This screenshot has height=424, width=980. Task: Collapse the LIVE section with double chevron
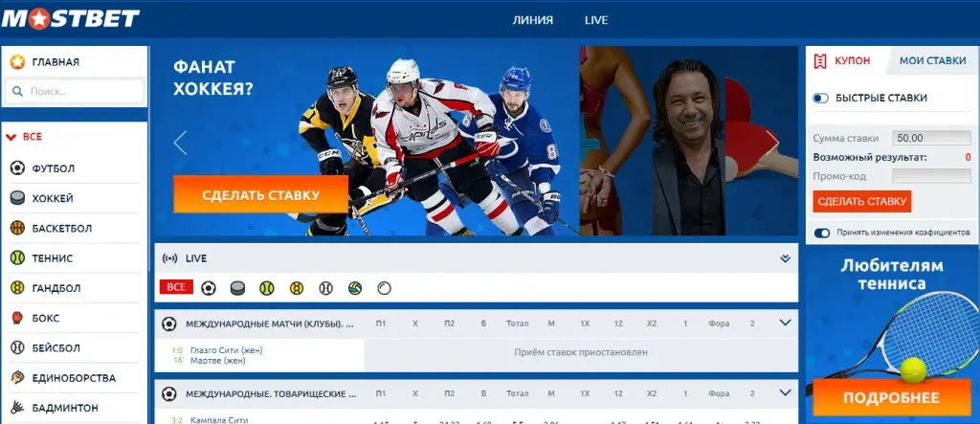tap(785, 258)
